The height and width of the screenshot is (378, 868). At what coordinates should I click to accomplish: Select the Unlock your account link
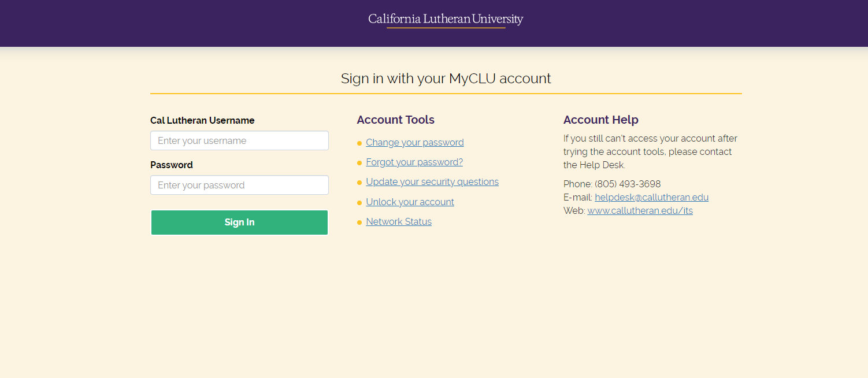click(410, 202)
